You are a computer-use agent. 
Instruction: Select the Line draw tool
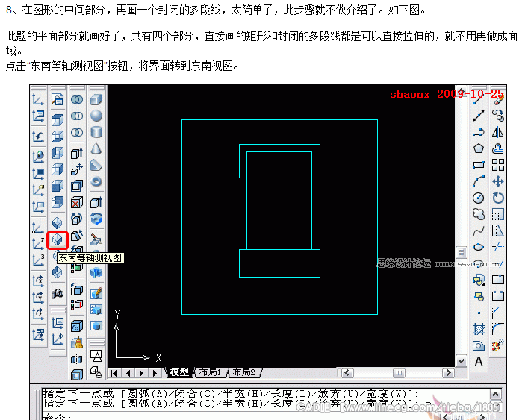[479, 99]
